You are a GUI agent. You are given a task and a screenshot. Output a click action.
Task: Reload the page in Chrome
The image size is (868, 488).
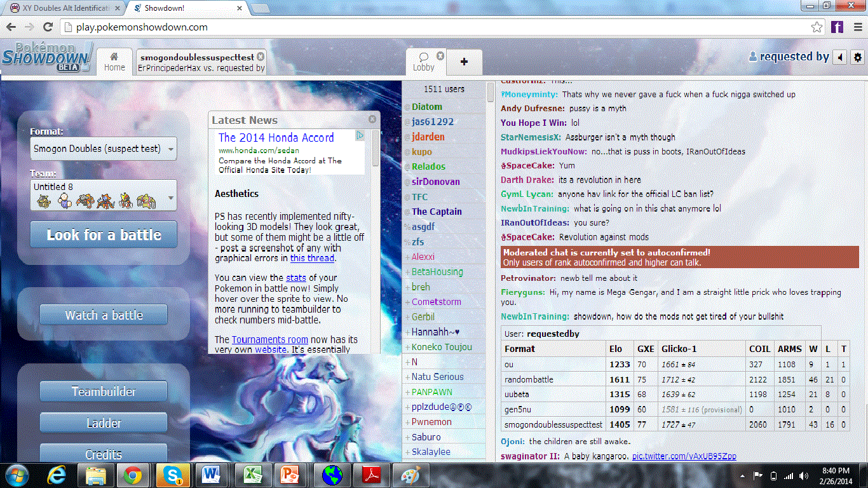[48, 27]
